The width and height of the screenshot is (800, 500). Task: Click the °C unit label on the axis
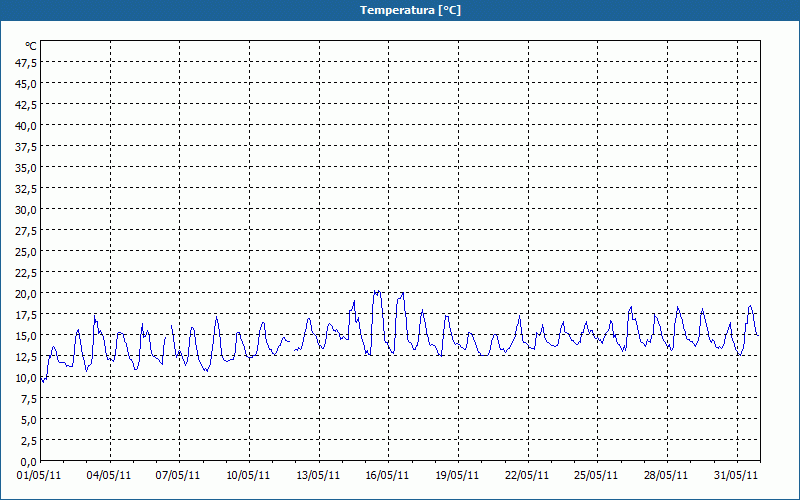coord(31,46)
